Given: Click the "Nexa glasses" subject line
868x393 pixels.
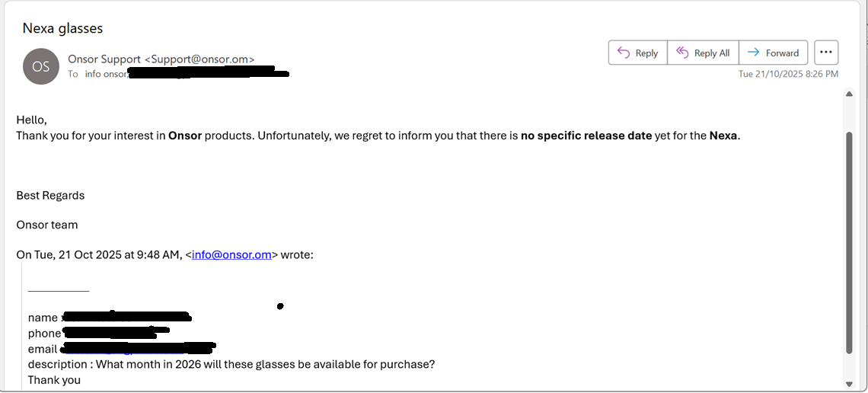Looking at the screenshot, I should [x=62, y=28].
